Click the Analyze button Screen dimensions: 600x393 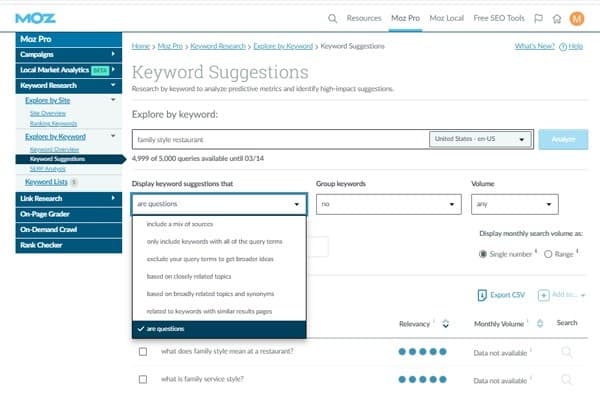click(x=563, y=139)
